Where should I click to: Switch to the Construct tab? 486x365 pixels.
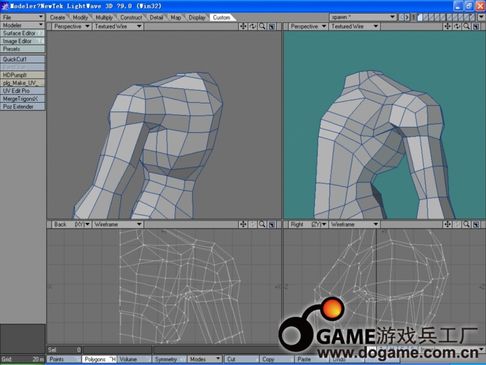131,17
